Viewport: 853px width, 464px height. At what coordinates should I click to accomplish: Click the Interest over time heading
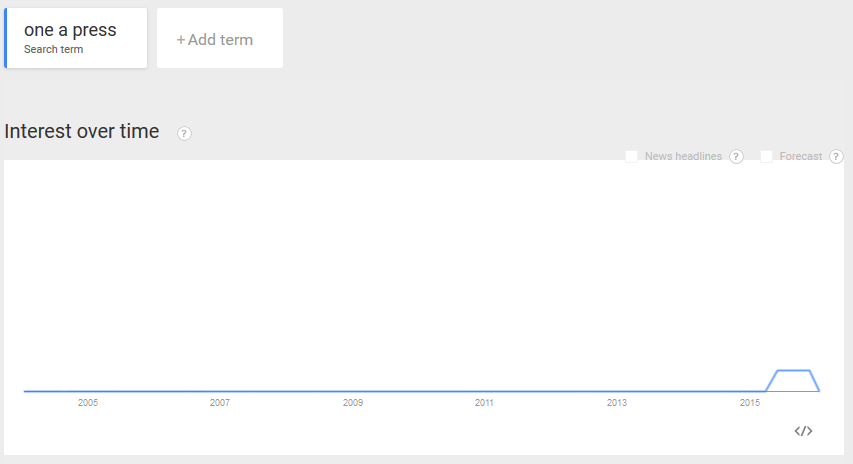tap(82, 132)
